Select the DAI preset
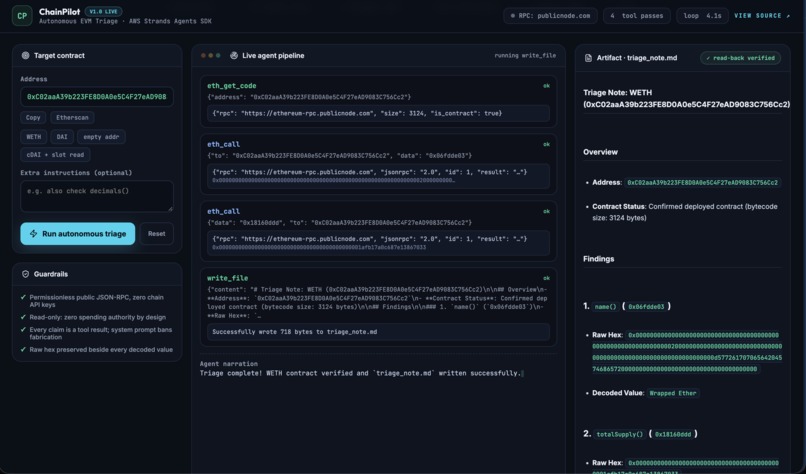The image size is (806, 474). click(62, 137)
